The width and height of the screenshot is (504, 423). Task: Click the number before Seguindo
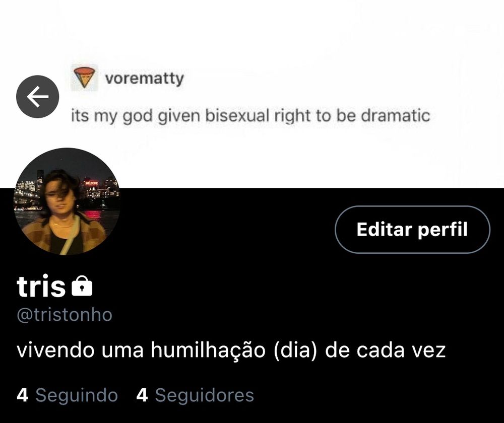(x=22, y=395)
